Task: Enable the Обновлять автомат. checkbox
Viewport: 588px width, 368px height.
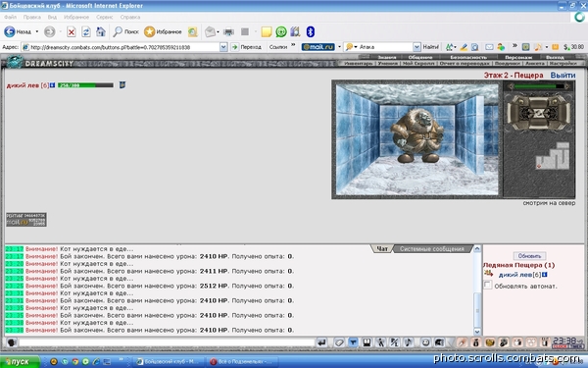Action: 487,285
